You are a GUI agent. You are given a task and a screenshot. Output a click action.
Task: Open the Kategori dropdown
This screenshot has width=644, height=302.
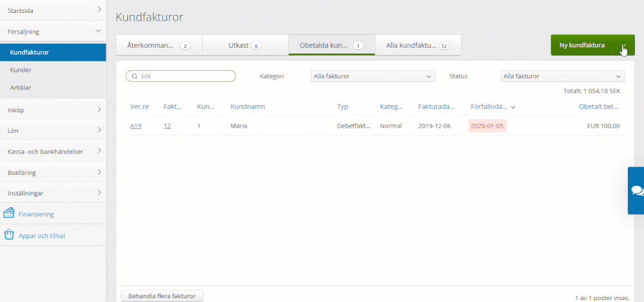[372, 76]
